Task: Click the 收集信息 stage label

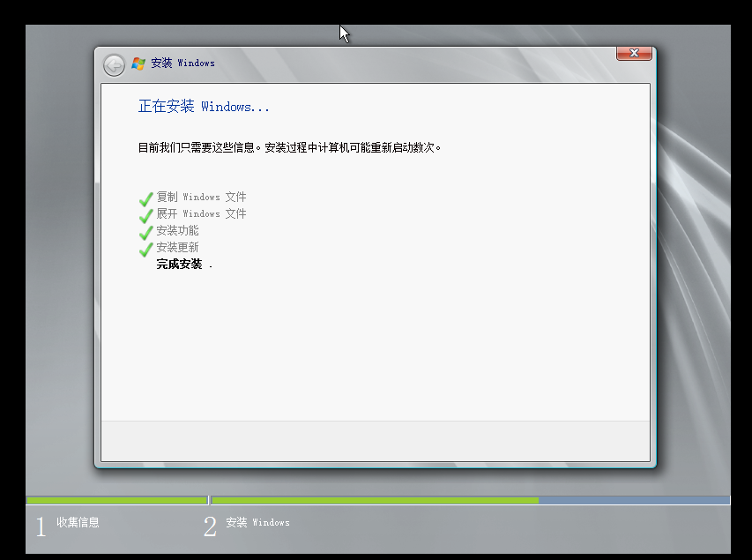Action: pos(78,522)
